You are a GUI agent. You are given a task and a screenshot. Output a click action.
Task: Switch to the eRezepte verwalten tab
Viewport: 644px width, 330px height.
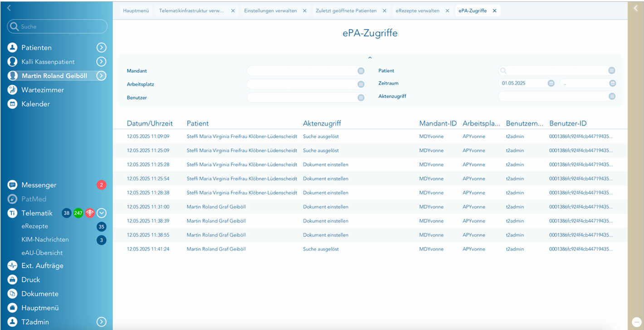[x=417, y=11]
